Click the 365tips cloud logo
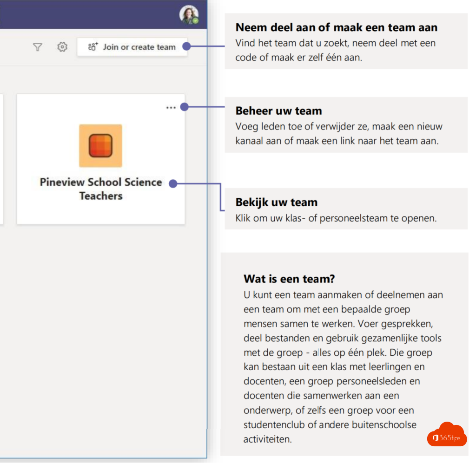Image resolution: width=476 pixels, height=463 pixels. 447,435
